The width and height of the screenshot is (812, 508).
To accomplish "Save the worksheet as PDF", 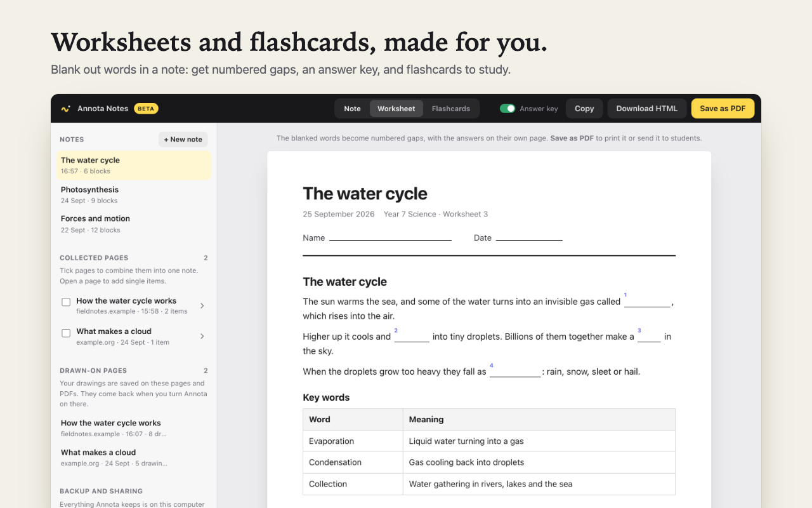I will (x=723, y=109).
